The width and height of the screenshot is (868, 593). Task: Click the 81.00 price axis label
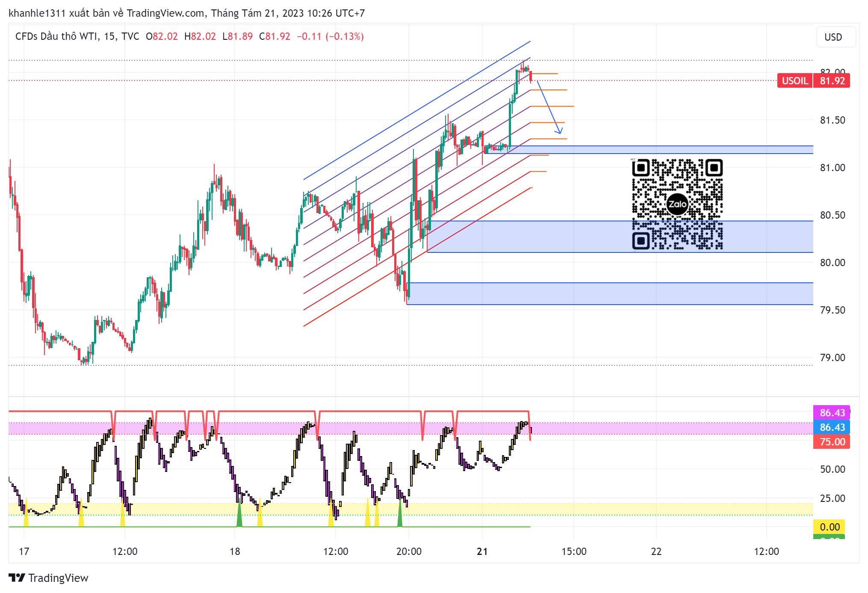click(x=832, y=168)
